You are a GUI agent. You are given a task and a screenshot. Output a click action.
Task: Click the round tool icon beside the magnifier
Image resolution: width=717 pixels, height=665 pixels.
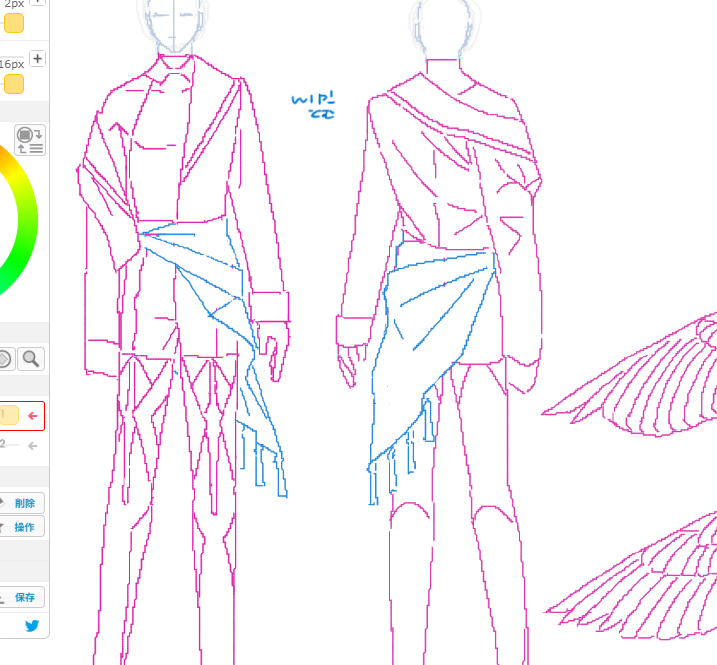[5, 359]
